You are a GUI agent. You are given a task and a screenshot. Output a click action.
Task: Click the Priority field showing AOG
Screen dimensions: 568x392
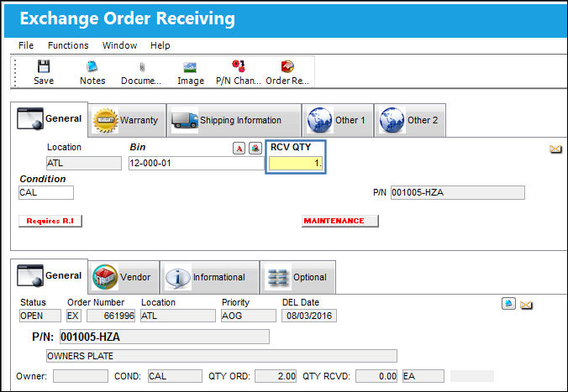pos(249,316)
